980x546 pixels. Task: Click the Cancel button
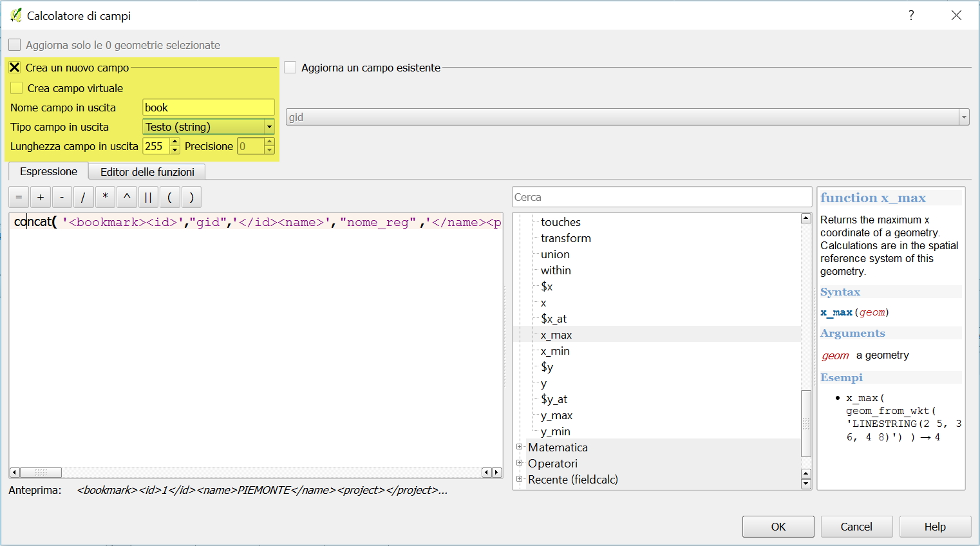pyautogui.click(x=856, y=527)
